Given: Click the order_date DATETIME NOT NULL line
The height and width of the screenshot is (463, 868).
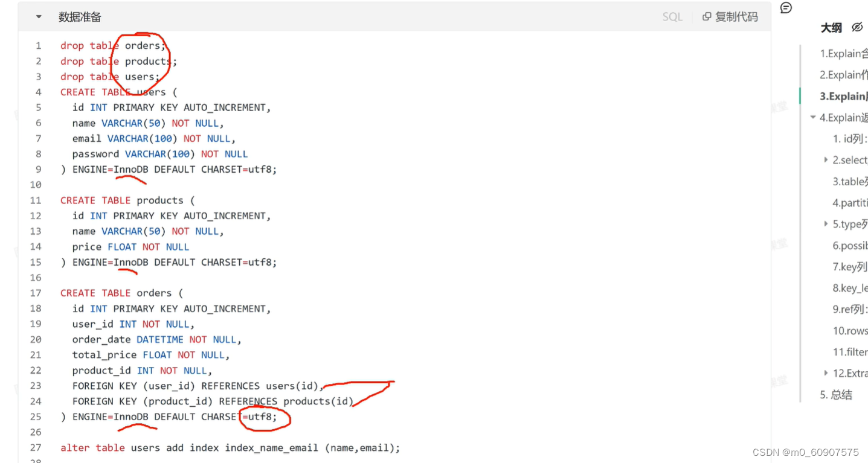Looking at the screenshot, I should click(x=157, y=340).
